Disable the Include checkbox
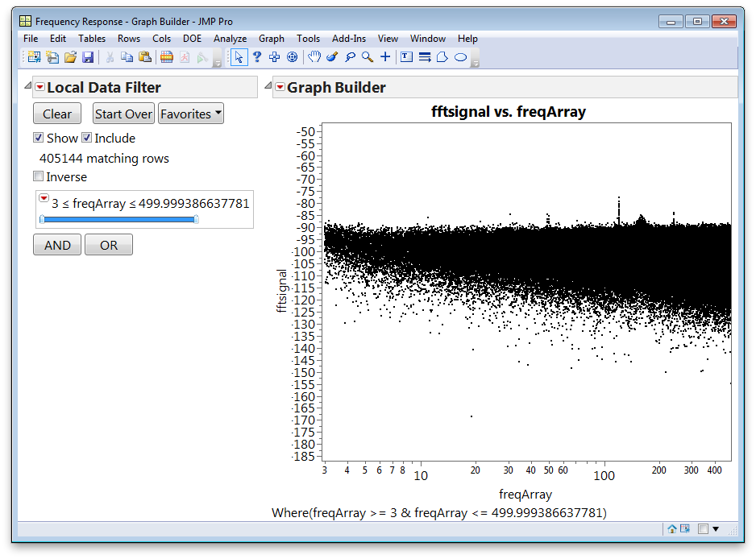The height and width of the screenshot is (559, 756). coord(86,138)
